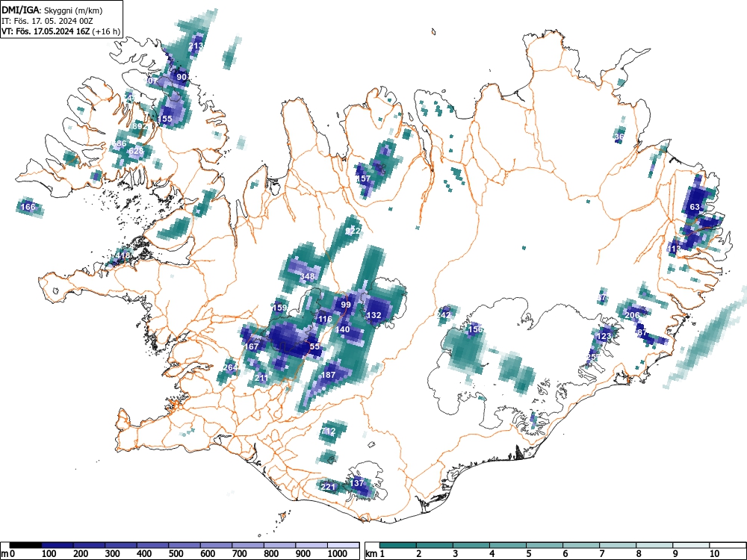
Task: Click the visibility value '892' on the map
Action: point(140,126)
